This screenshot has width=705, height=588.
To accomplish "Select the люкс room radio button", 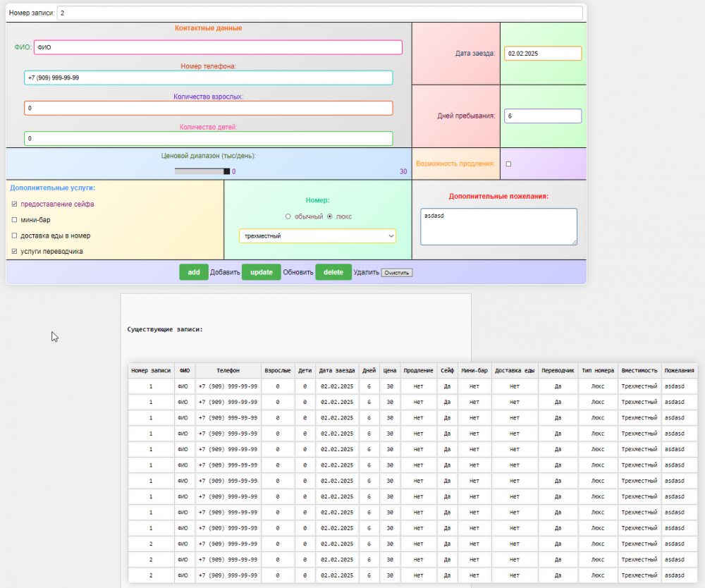I will (x=329, y=216).
